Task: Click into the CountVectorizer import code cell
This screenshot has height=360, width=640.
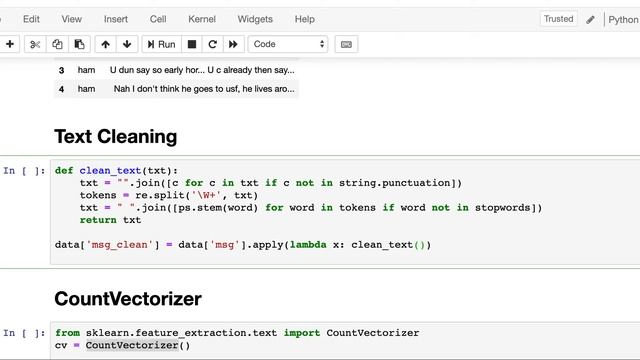Action: (x=345, y=340)
